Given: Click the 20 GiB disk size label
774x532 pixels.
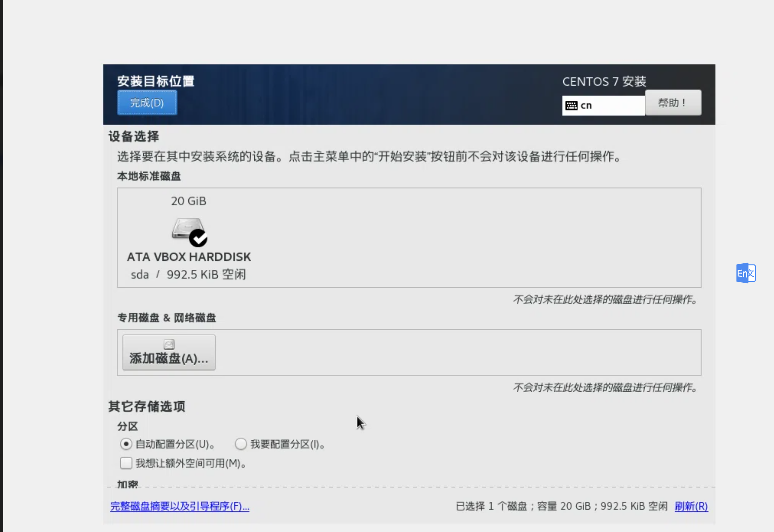Looking at the screenshot, I should (x=189, y=201).
